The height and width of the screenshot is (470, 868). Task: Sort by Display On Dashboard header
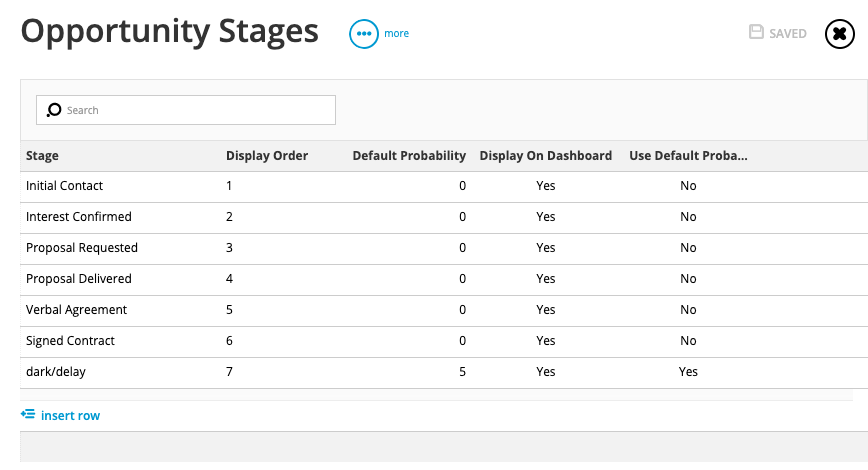point(546,156)
